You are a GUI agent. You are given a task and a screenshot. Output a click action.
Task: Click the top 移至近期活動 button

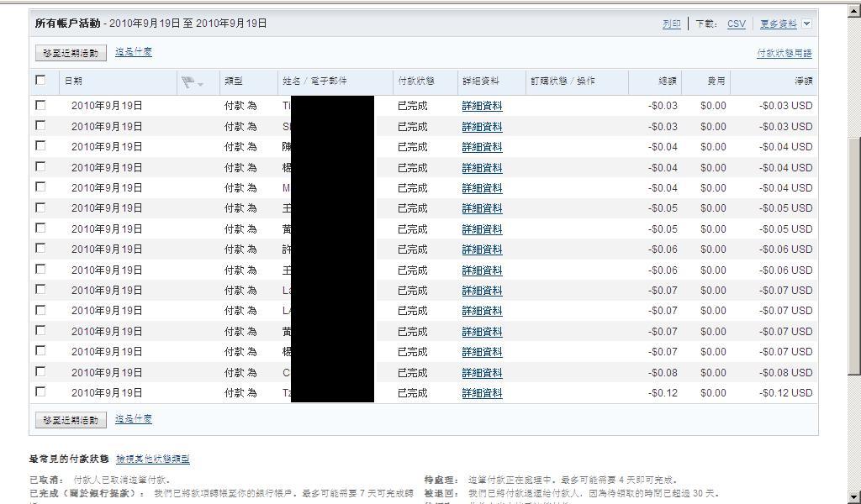tap(71, 53)
